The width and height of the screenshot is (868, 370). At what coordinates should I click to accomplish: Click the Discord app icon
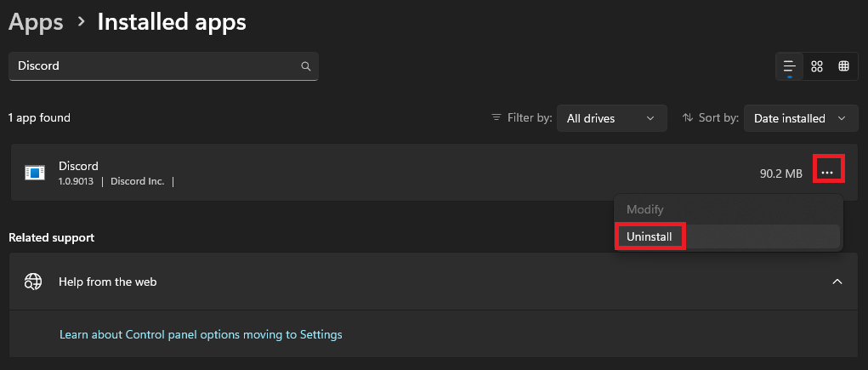tap(34, 173)
